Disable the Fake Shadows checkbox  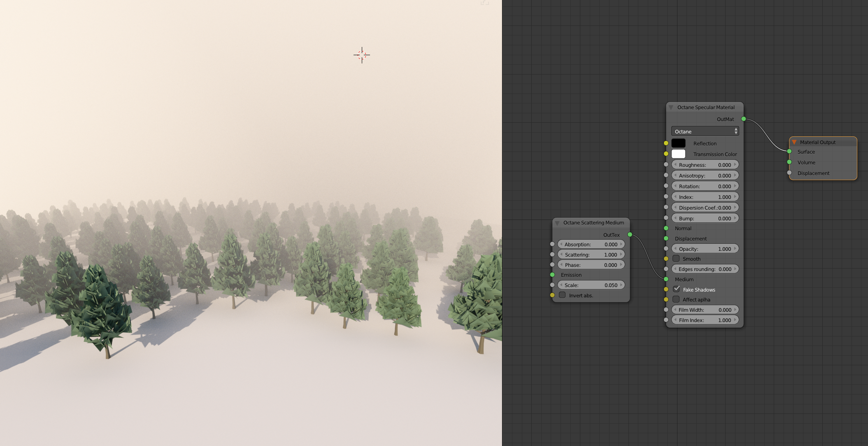point(676,289)
